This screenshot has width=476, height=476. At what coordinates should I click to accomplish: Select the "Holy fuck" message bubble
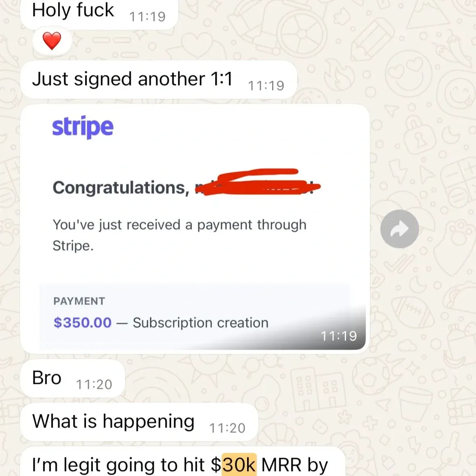point(99,14)
